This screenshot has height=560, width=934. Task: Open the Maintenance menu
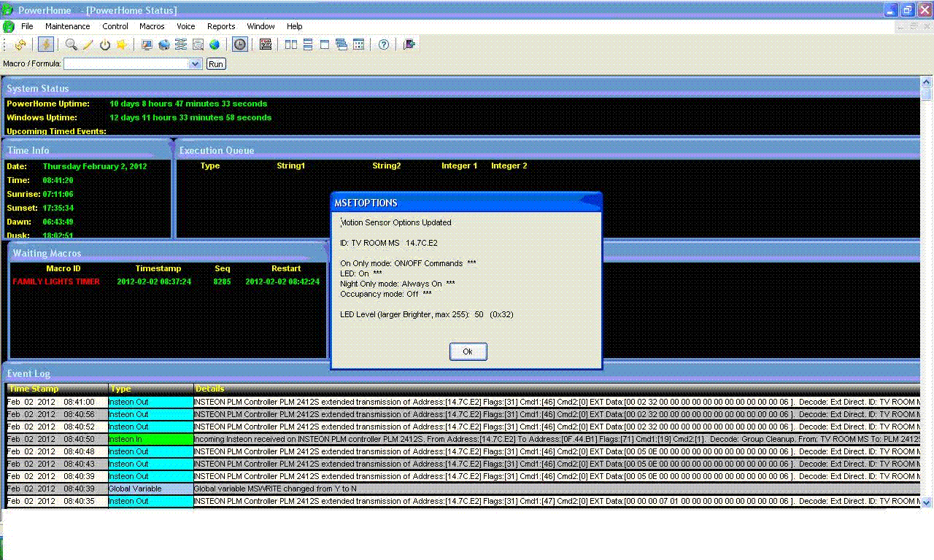(x=67, y=26)
